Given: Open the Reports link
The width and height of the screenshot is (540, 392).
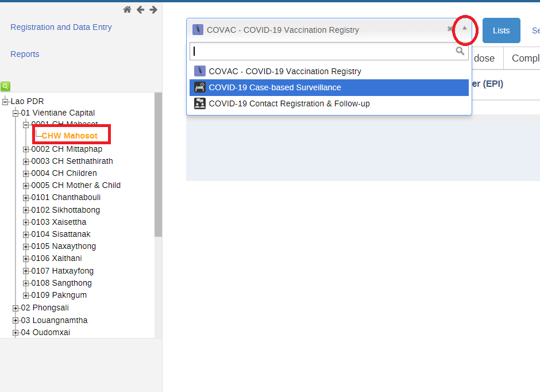Looking at the screenshot, I should click(x=25, y=54).
